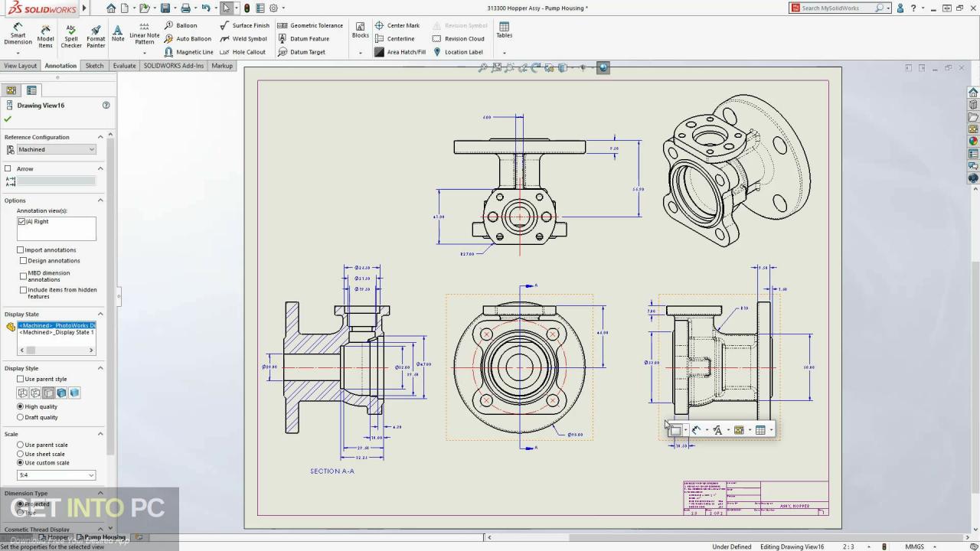Run the Spell Checker
980x551 pixels.
[71, 36]
